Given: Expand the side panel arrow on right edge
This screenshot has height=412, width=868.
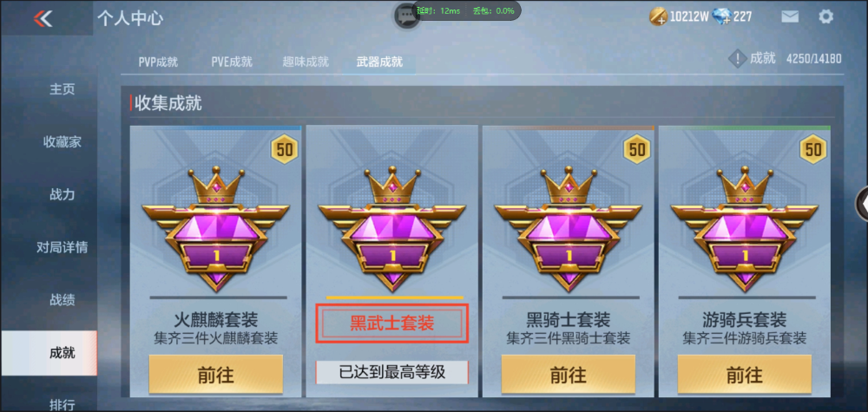Looking at the screenshot, I should coord(863,204).
